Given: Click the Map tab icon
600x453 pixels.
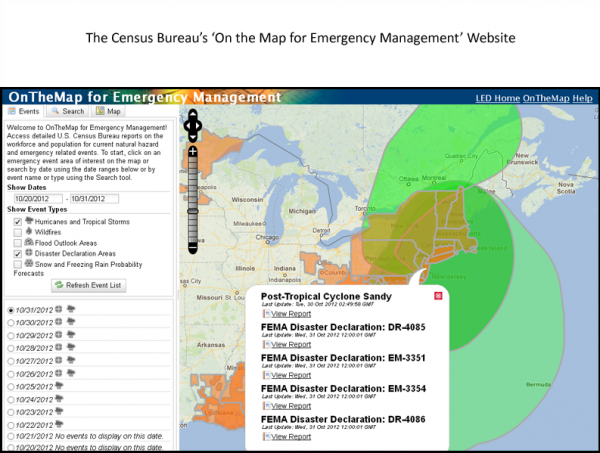Looking at the screenshot, I should click(x=100, y=111).
